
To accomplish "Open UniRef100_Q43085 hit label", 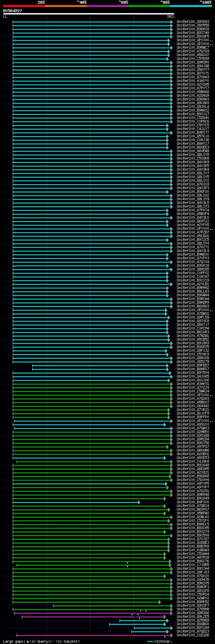I will click(x=193, y=376).
